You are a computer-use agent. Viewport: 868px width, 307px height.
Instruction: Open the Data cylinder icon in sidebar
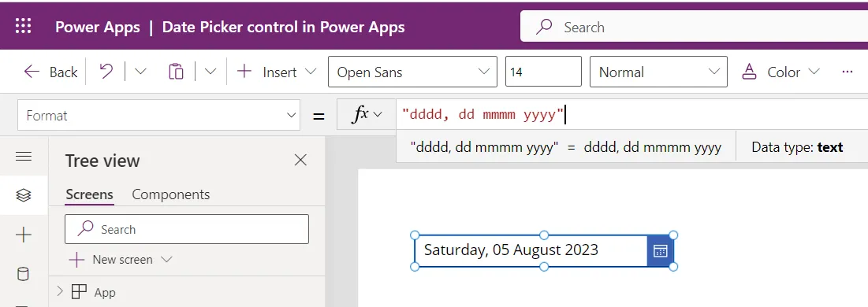(23, 274)
